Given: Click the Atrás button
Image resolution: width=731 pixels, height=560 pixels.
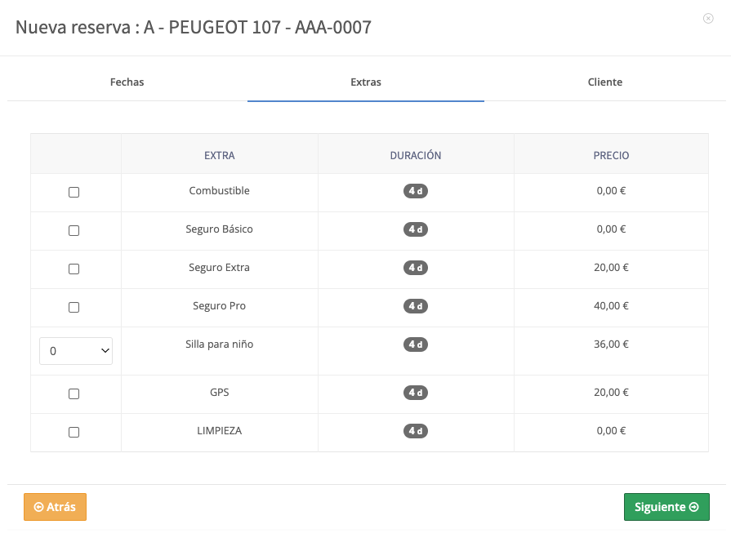Looking at the screenshot, I should coord(55,507).
